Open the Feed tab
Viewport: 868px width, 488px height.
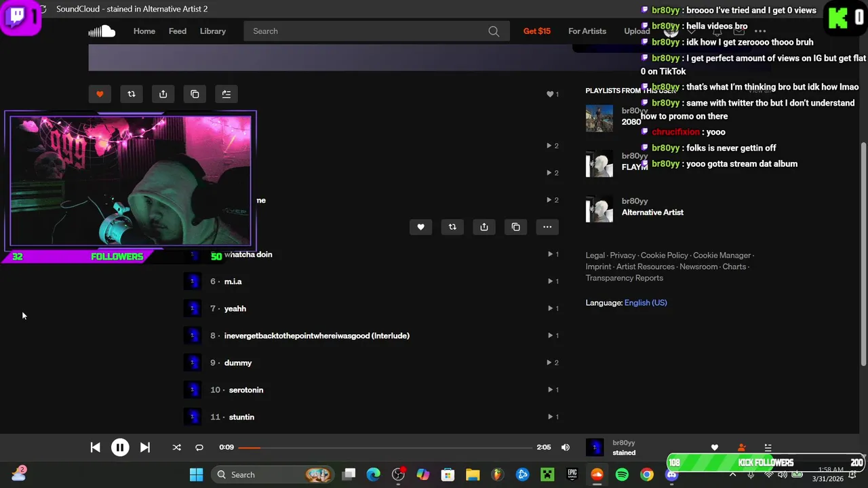click(x=178, y=31)
